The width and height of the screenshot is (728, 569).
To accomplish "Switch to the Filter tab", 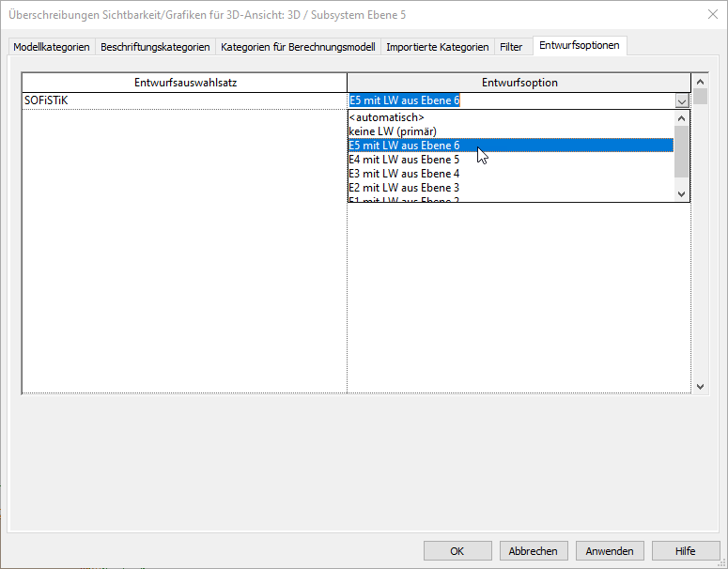I will pos(511,47).
